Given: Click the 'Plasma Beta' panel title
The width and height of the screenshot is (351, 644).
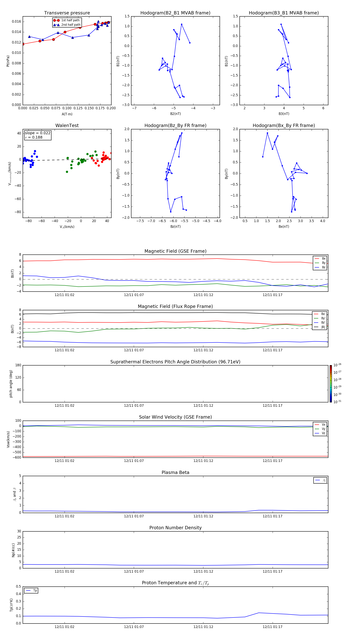Looking at the screenshot, I should pyautogui.click(x=175, y=472).
